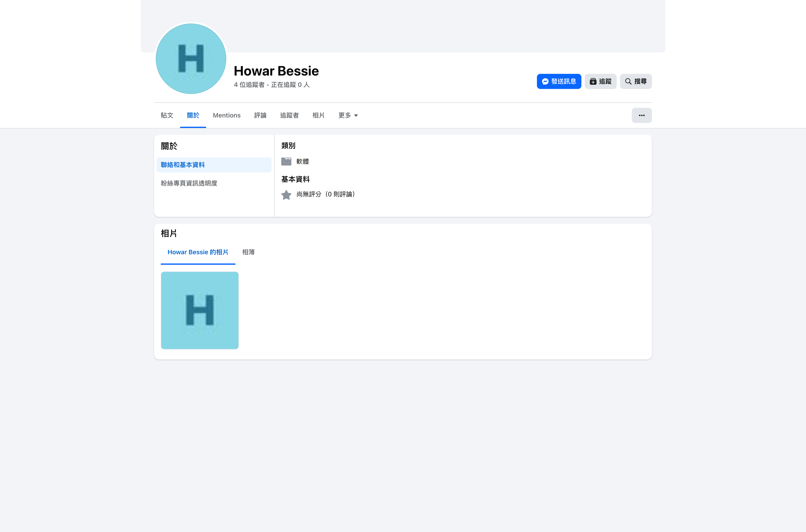
Task: Select Howar Bessie 的相片 tab
Action: pyautogui.click(x=198, y=252)
